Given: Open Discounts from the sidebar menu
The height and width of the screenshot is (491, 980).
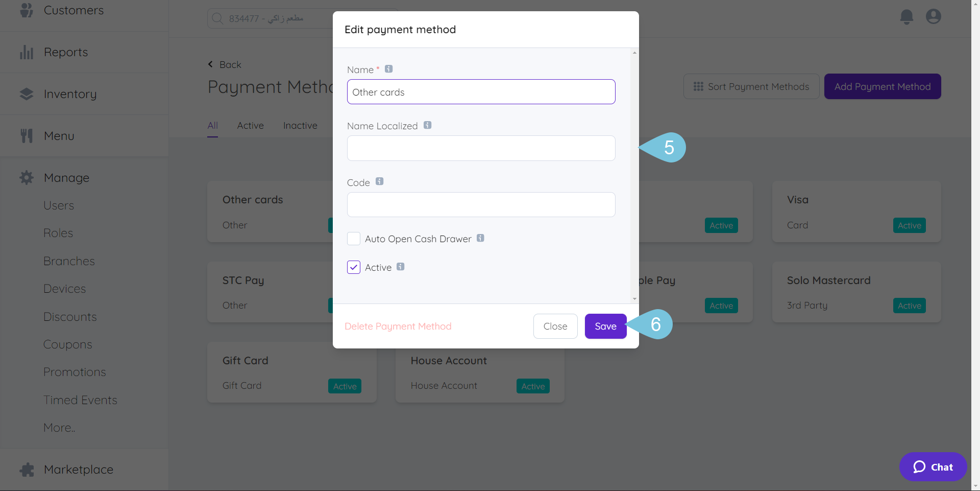Looking at the screenshot, I should click(x=70, y=316).
